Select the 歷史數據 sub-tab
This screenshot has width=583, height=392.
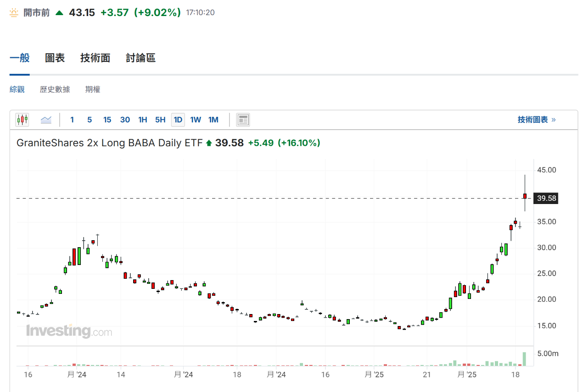click(x=55, y=89)
